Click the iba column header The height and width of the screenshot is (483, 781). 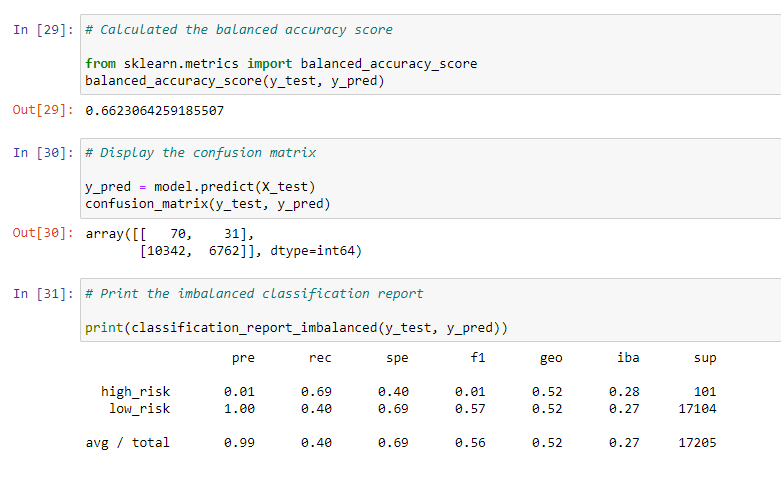[x=628, y=358]
